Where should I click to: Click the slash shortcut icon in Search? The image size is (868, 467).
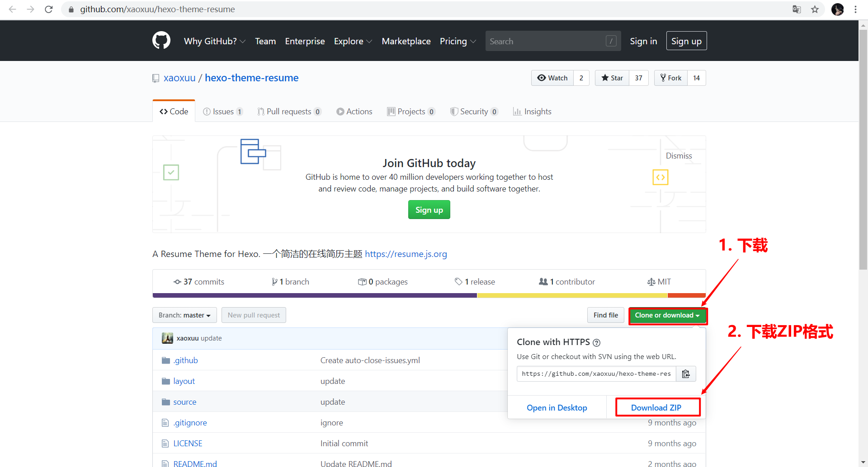click(611, 41)
